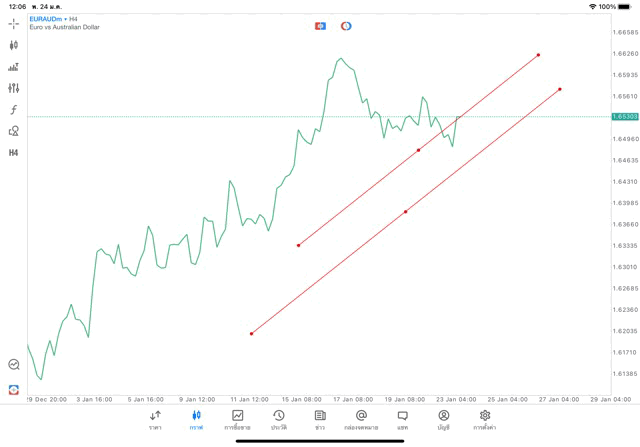The height and width of the screenshot is (447, 640).
Task: Change chart type via candlestick icon
Action: [14, 45]
